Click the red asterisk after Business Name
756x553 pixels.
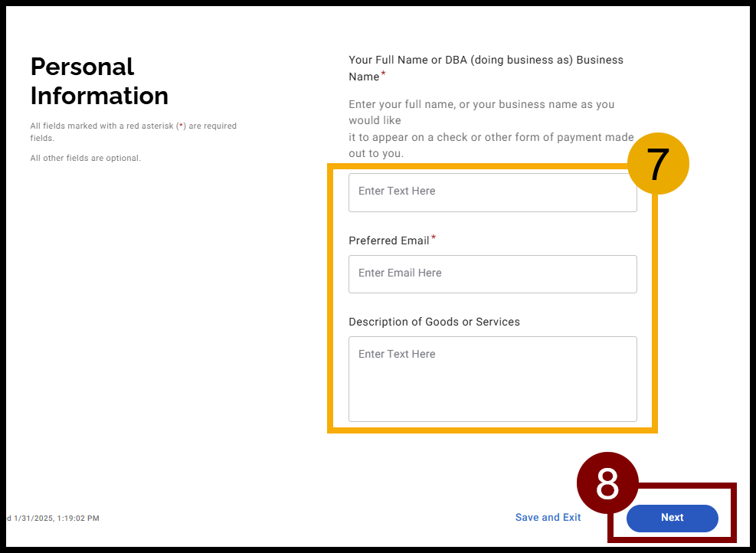pos(384,74)
